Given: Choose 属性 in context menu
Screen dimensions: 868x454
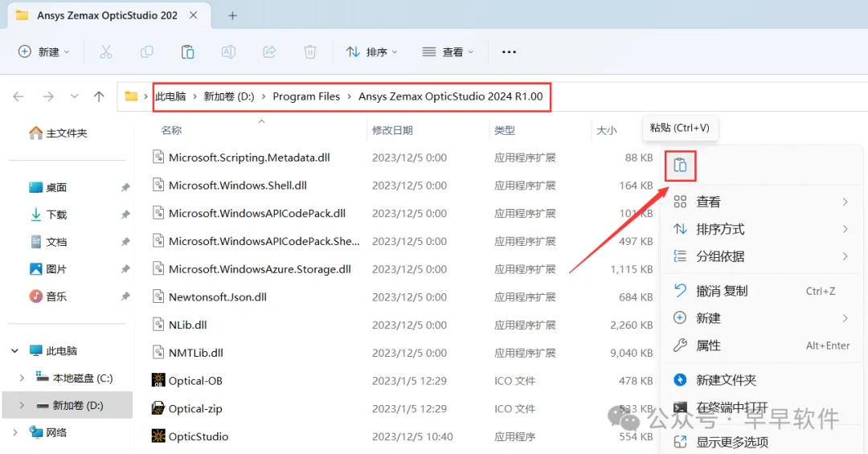Looking at the screenshot, I should 761,346.
